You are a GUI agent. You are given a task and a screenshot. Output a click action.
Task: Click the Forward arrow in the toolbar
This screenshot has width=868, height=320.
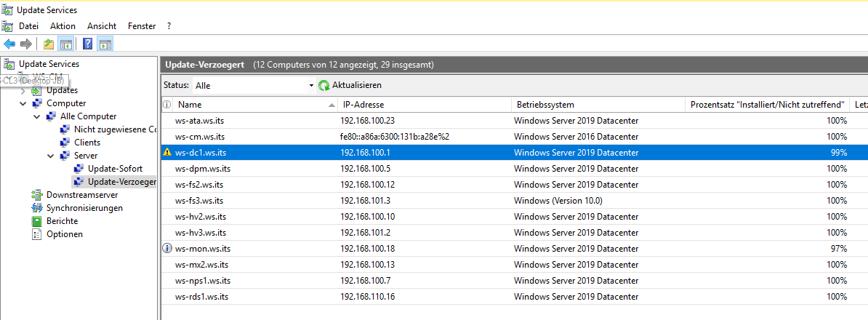[26, 44]
